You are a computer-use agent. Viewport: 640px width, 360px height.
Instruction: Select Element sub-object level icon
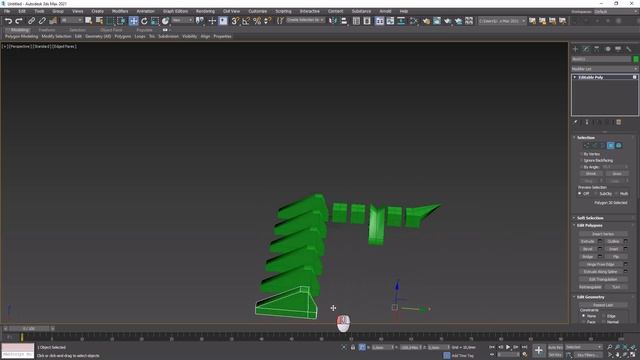(619, 145)
